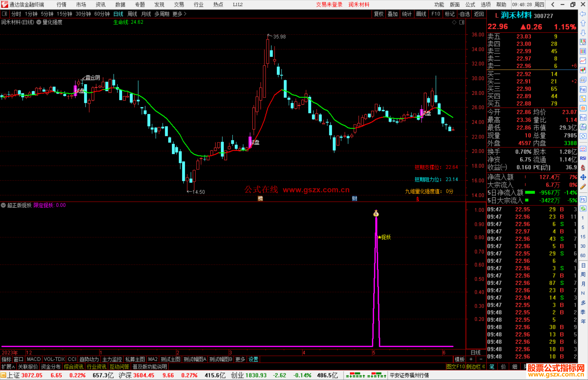The width and height of the screenshot is (588, 380).
Task: Click the back arrow icon in right sidebar
Action: pos(583,14)
